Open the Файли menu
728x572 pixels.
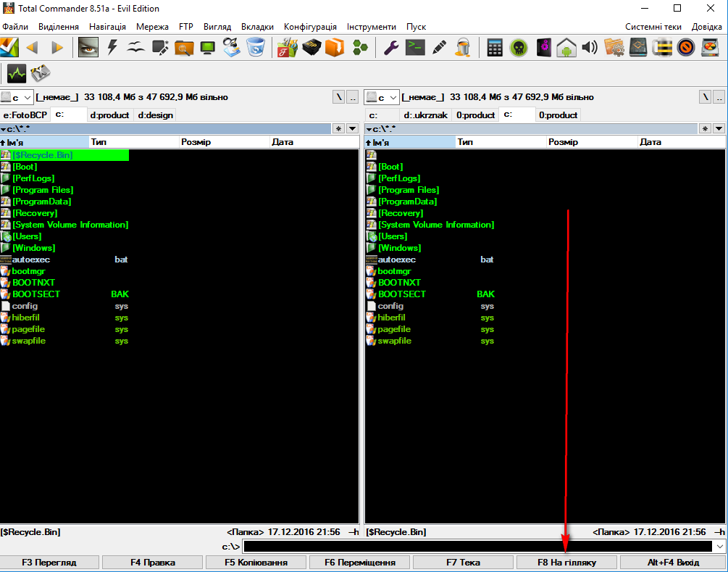click(x=15, y=27)
